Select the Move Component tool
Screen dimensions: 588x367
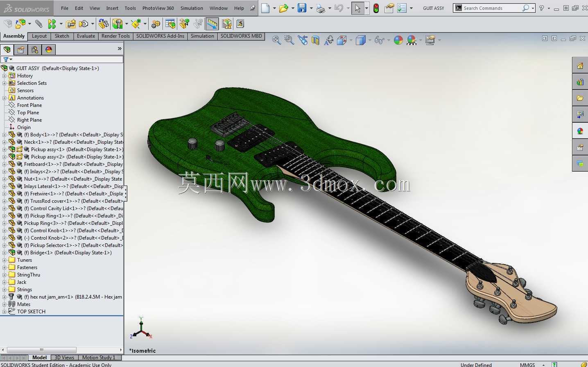84,24
